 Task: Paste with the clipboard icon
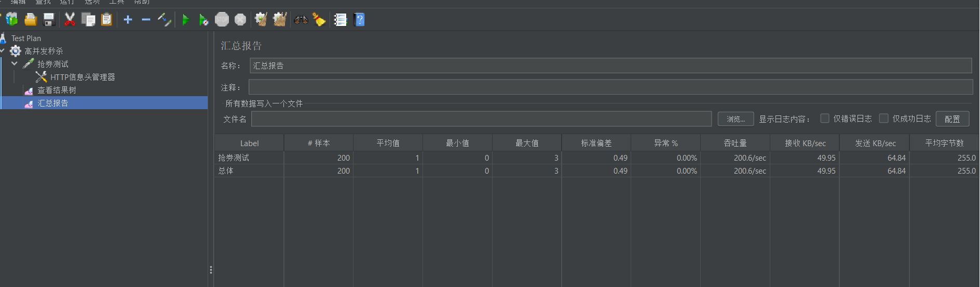pos(106,20)
